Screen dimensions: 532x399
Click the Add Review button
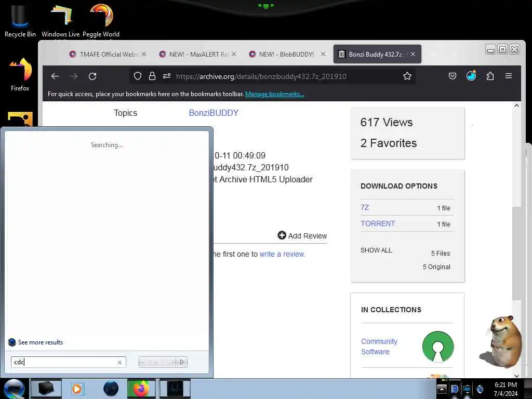click(x=302, y=235)
